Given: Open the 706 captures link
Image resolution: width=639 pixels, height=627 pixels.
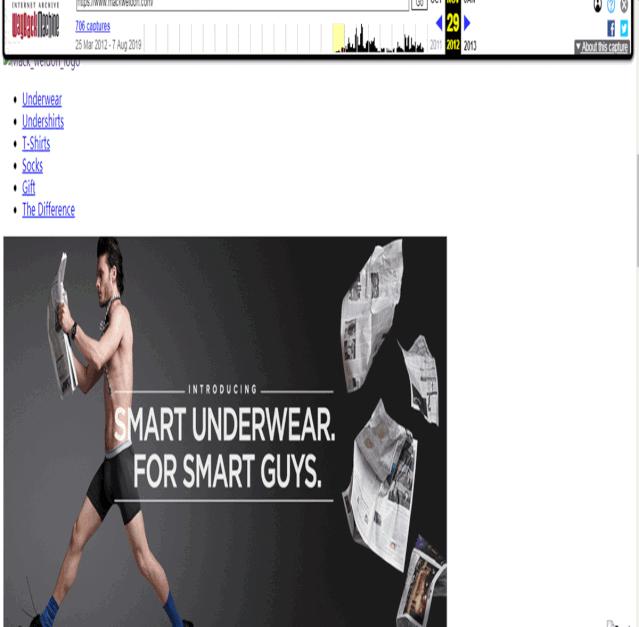Looking at the screenshot, I should pos(93,26).
